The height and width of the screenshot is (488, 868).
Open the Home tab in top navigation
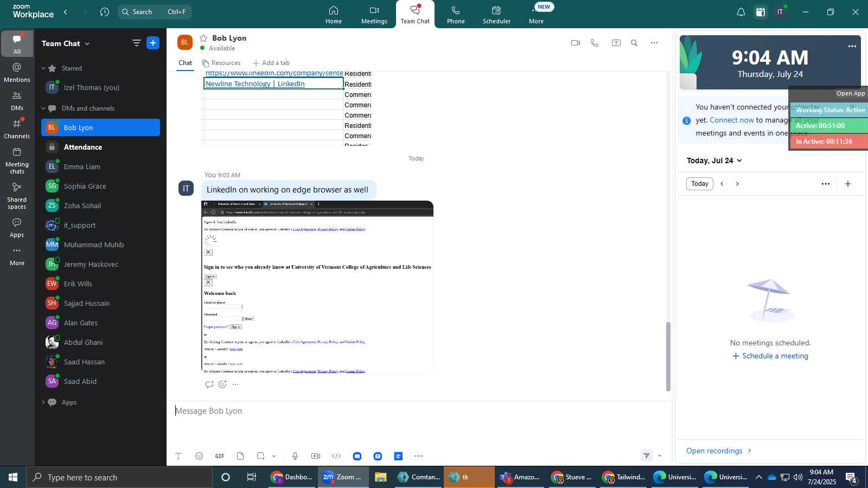coord(334,15)
